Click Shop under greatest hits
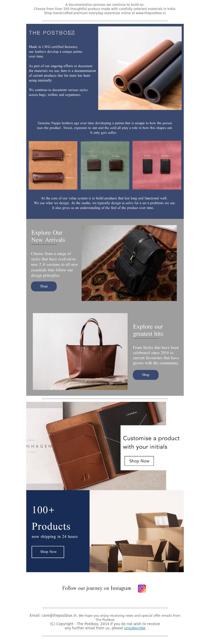The width and height of the screenshot is (210, 644). [x=146, y=375]
